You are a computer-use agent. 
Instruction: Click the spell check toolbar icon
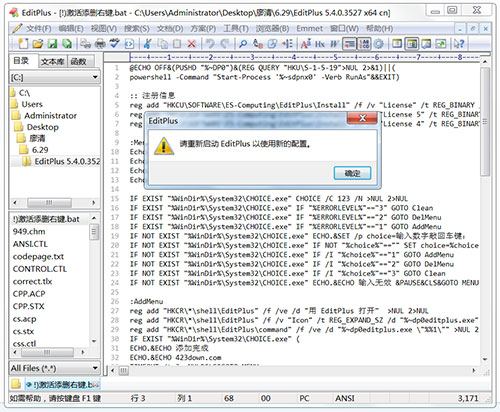click(x=115, y=44)
